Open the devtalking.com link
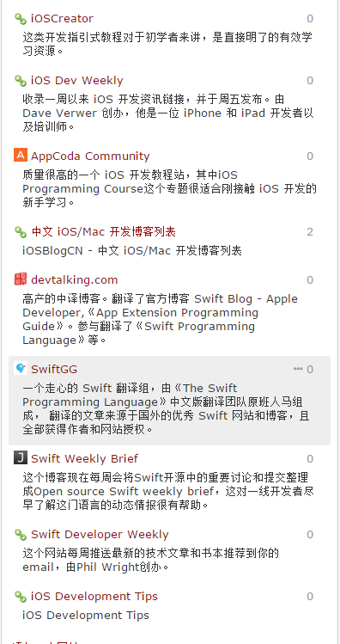Viewport: 340px width, 644px height. [x=74, y=279]
